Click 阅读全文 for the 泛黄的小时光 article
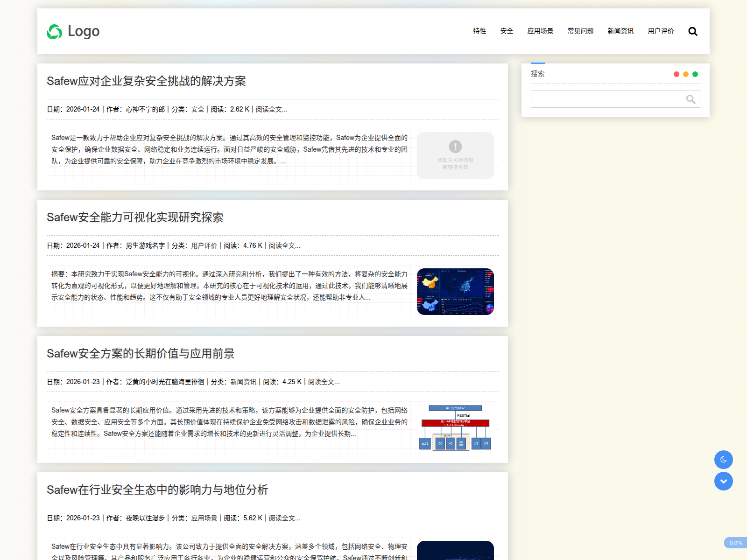This screenshot has height=560, width=747. 324,382
